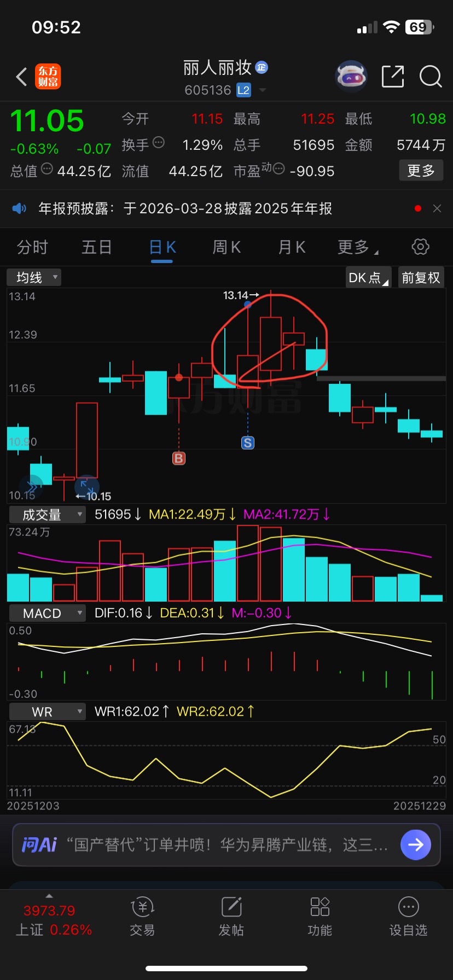Open the 前复权 adjustment selector

[x=421, y=277]
